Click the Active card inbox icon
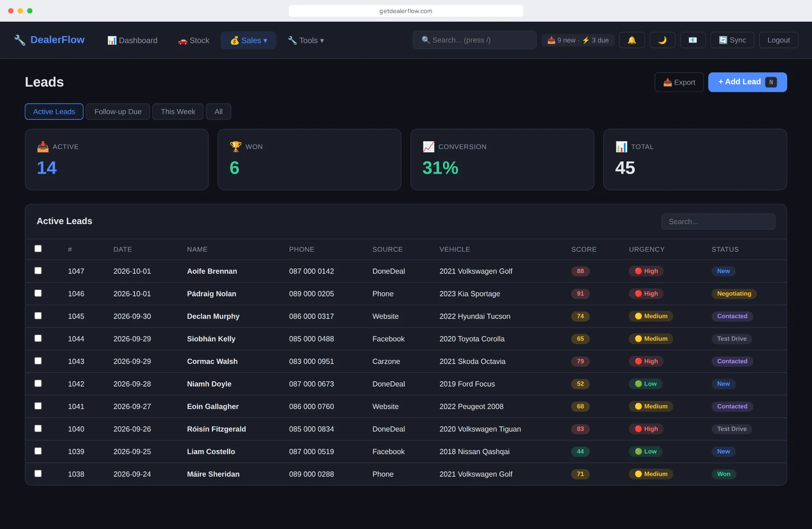Image resolution: width=812 pixels, height=529 pixels. 43,147
